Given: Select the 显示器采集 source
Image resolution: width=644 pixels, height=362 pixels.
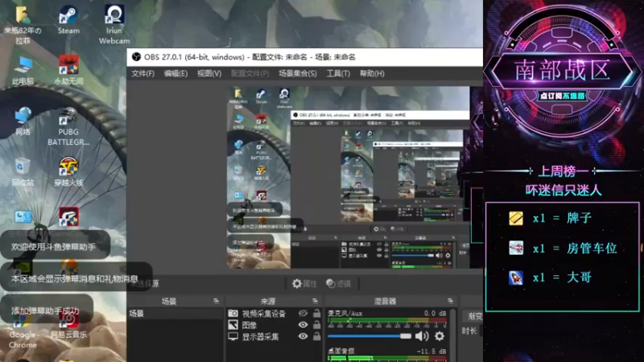Looking at the screenshot, I should point(260,336).
